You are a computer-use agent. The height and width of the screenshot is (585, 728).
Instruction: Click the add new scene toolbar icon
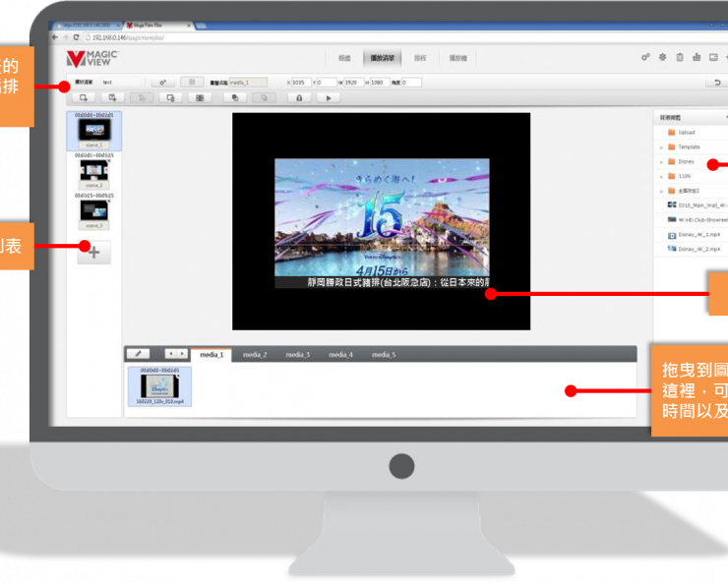(x=84, y=98)
